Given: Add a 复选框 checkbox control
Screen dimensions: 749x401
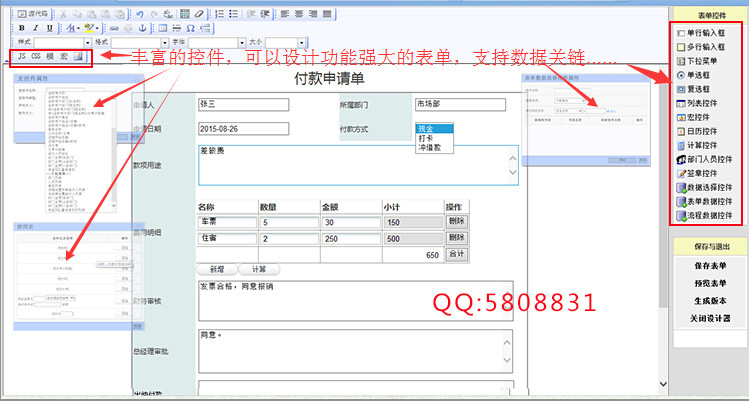Looking at the screenshot, I should (693, 89).
